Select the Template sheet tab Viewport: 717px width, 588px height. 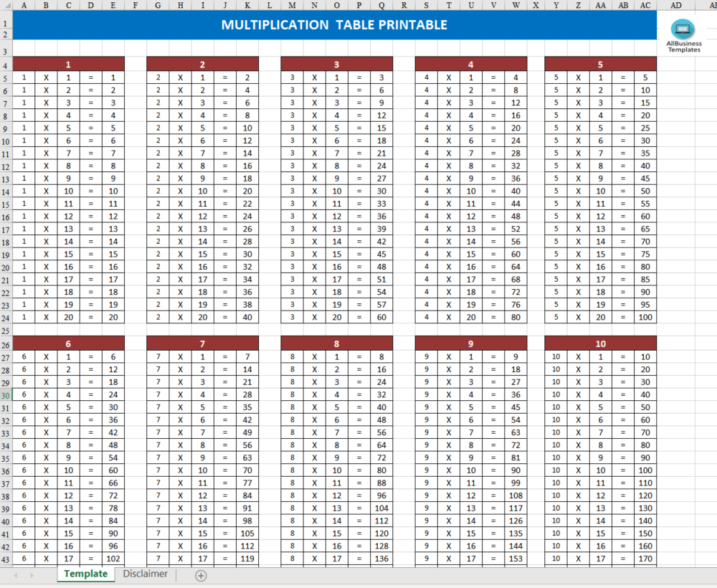click(85, 574)
